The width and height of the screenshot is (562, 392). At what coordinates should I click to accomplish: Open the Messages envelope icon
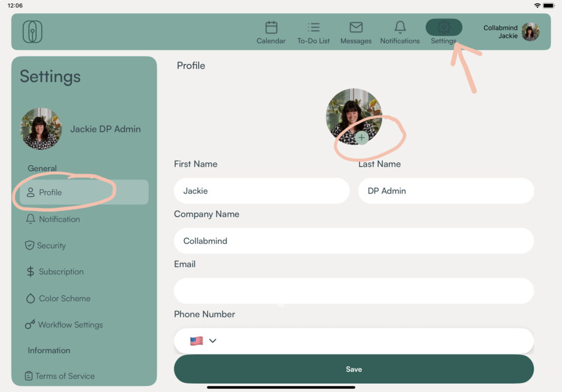click(356, 27)
